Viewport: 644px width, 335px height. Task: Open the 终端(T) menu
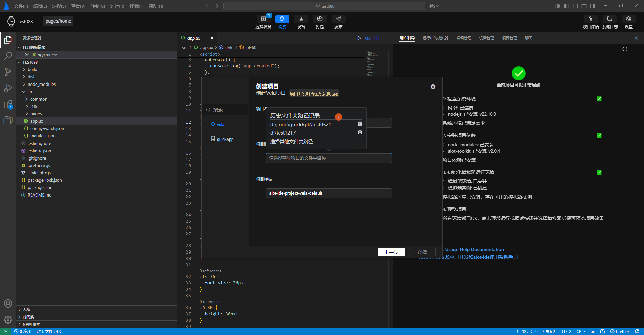point(136,6)
